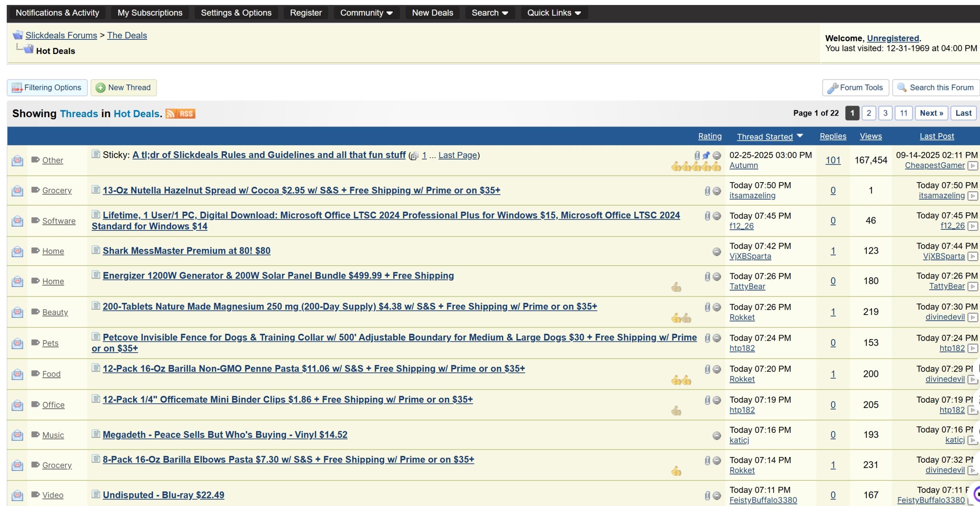The image size is (980, 506).
Task: Click the thread status icon in Megadeth row
Action: pyautogui.click(x=17, y=435)
